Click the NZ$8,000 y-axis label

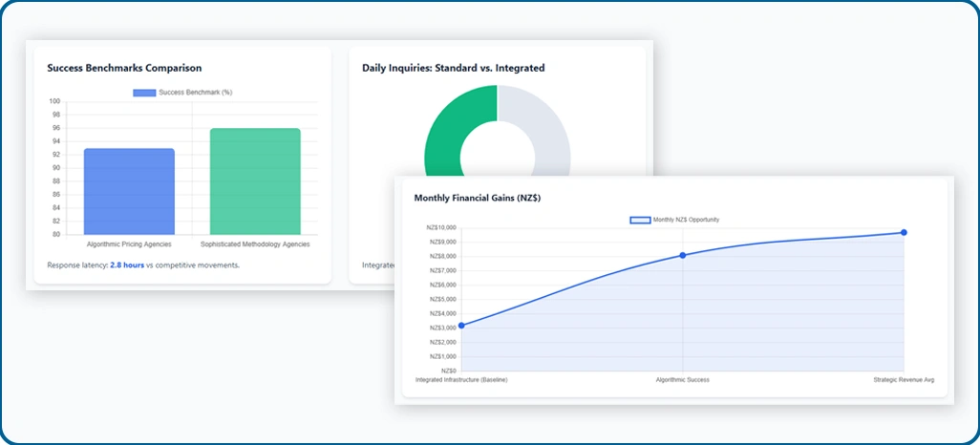(x=444, y=256)
